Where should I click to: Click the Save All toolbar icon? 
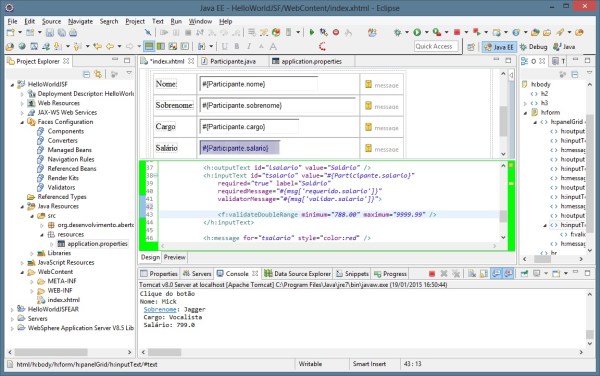(x=61, y=33)
